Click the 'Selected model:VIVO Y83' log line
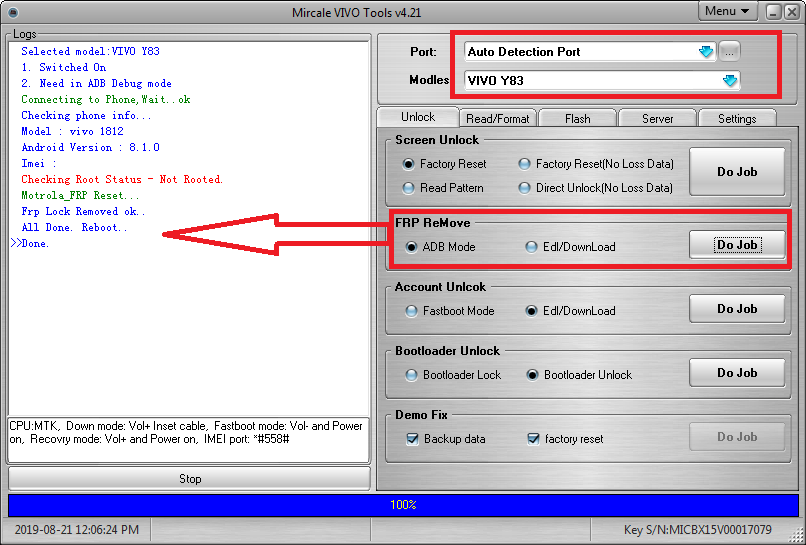This screenshot has width=806, height=545. coord(90,51)
